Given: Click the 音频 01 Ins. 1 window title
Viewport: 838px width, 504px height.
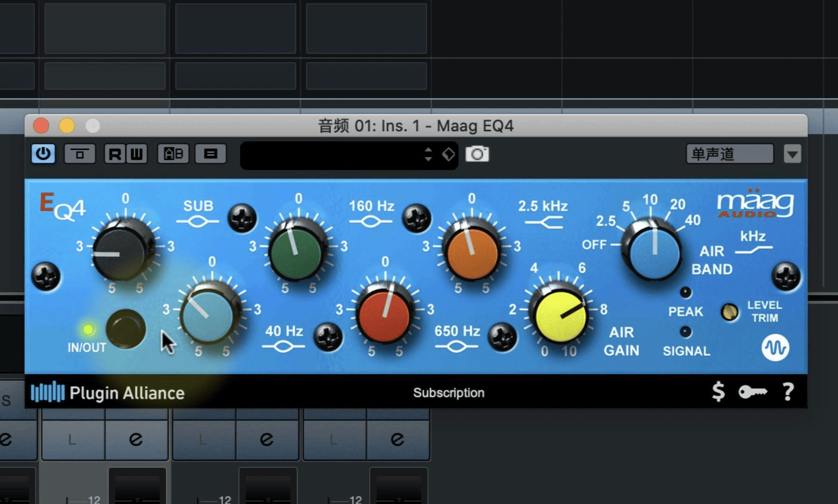Looking at the screenshot, I should tap(415, 126).
